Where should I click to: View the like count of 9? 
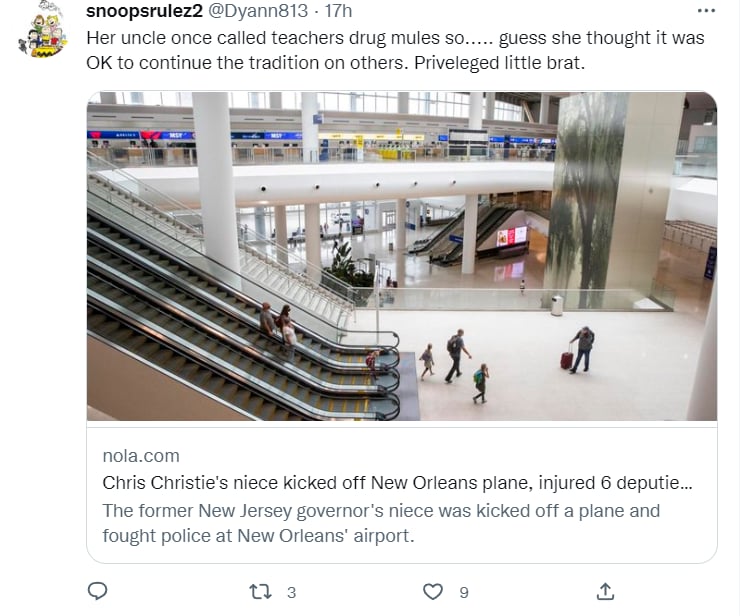click(464, 592)
